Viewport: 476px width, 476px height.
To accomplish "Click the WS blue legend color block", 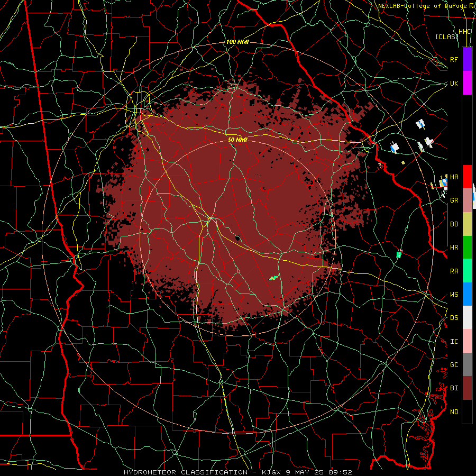I will click(467, 294).
